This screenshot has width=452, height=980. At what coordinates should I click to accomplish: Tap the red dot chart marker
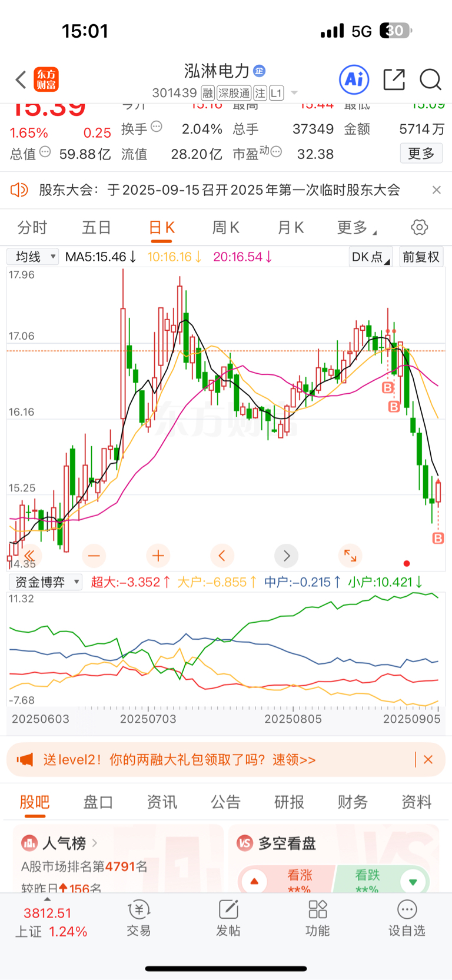click(406, 563)
